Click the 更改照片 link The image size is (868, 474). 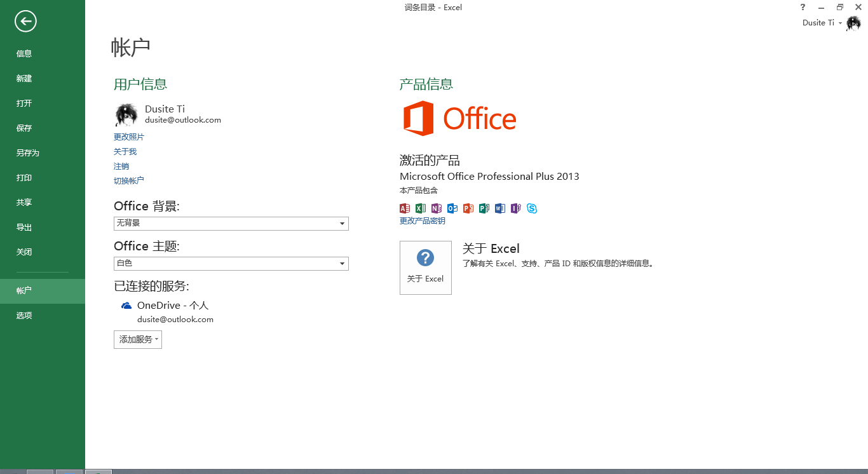click(129, 137)
